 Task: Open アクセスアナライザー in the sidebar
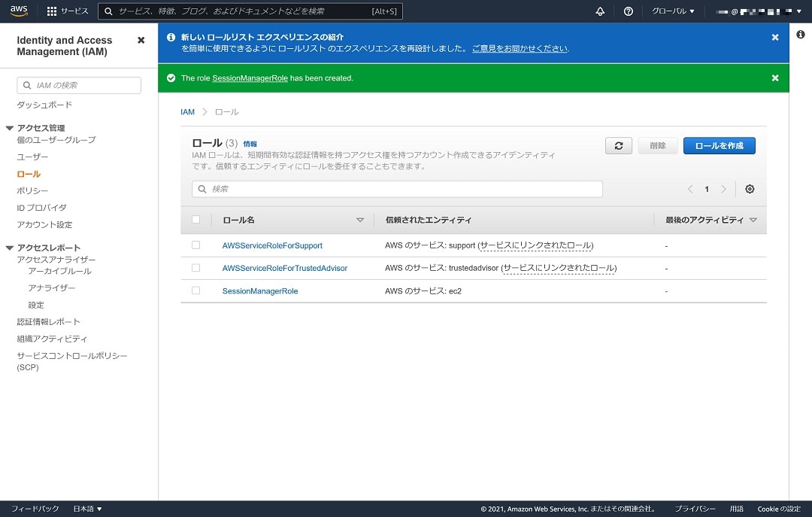pyautogui.click(x=56, y=260)
